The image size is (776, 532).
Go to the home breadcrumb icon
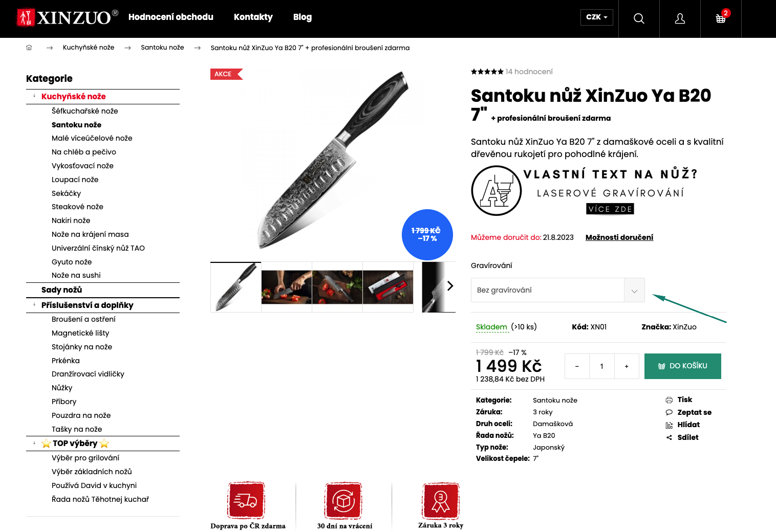tap(29, 48)
